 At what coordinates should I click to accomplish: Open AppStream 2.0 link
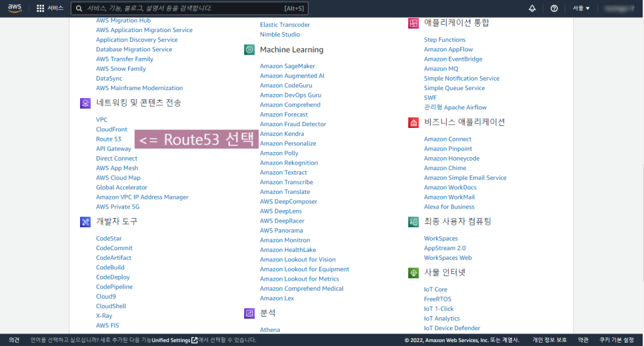pyautogui.click(x=445, y=248)
